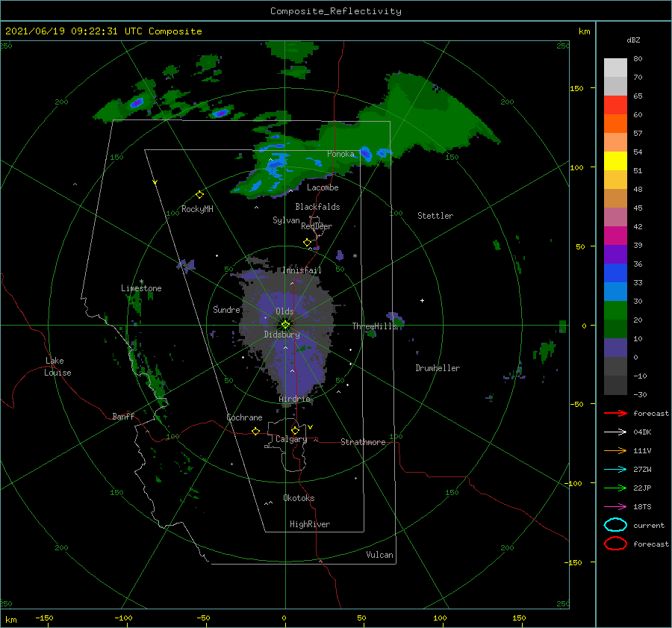Click the ThreeHills city label
This screenshot has width=672, height=628.
pyautogui.click(x=375, y=326)
